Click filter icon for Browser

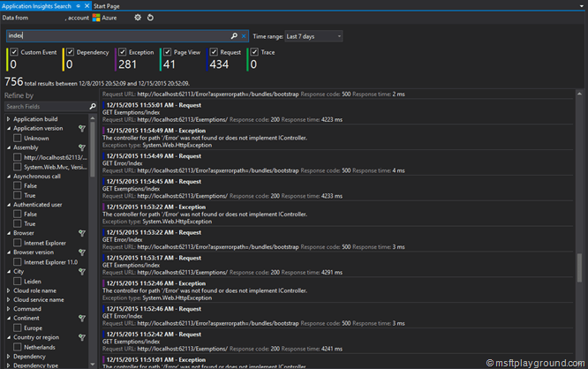point(82,233)
